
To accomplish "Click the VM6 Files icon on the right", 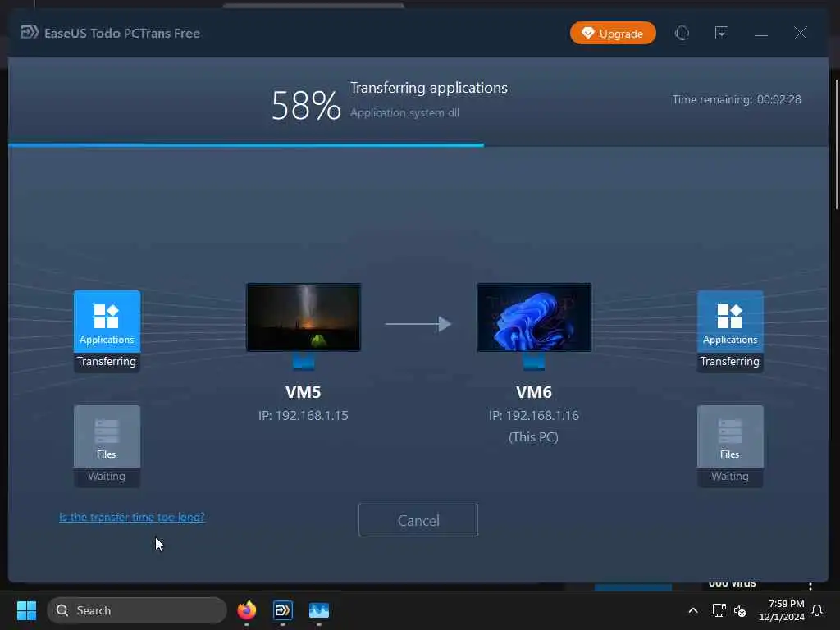I will 730,436.
